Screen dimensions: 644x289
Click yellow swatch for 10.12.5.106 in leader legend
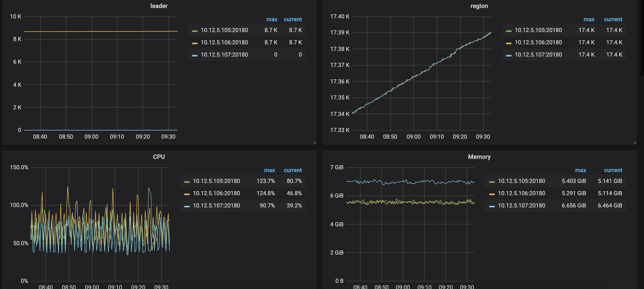(x=195, y=43)
